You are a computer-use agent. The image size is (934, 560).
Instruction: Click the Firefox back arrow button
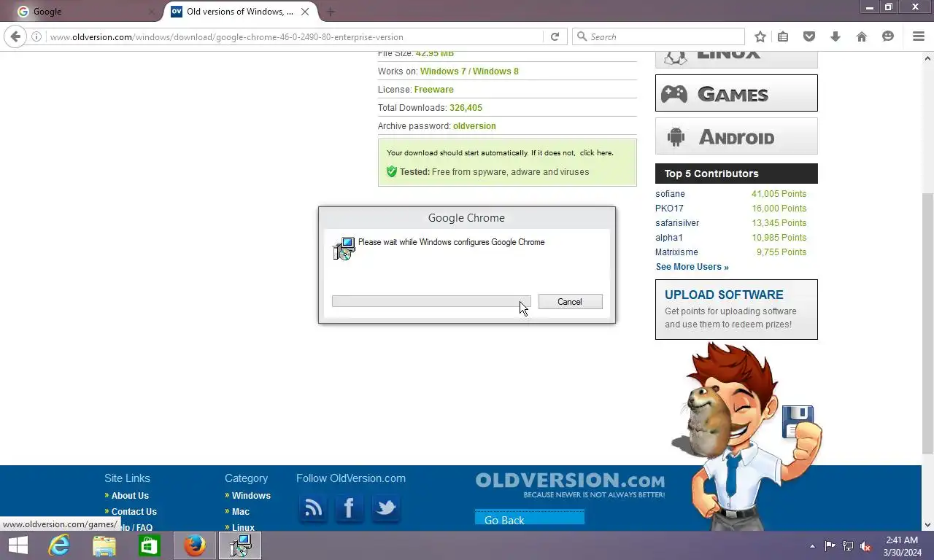pyautogui.click(x=16, y=36)
